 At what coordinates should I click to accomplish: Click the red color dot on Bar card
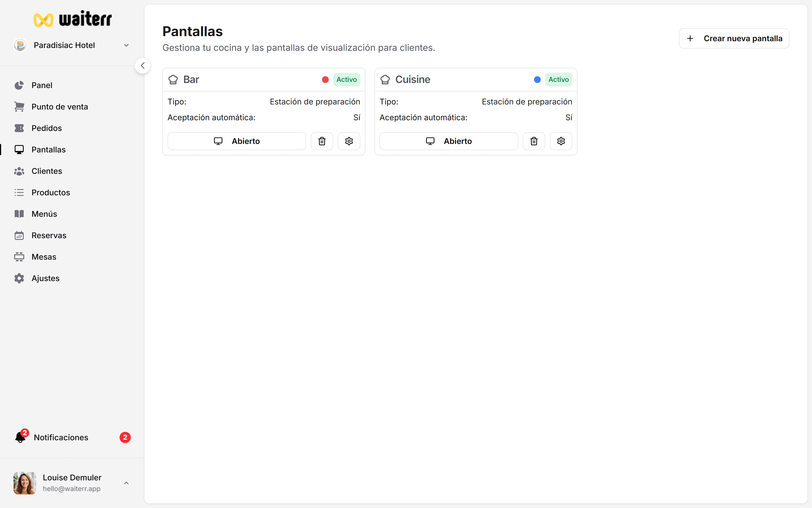(325, 80)
